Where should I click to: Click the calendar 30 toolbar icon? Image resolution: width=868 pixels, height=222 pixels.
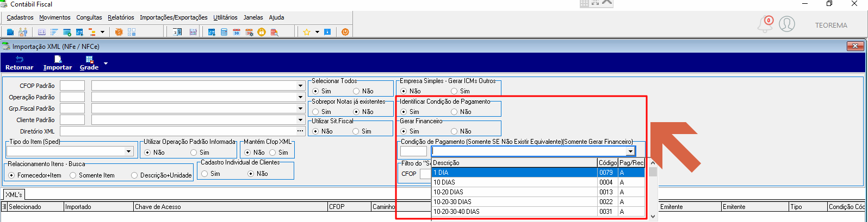(x=237, y=32)
